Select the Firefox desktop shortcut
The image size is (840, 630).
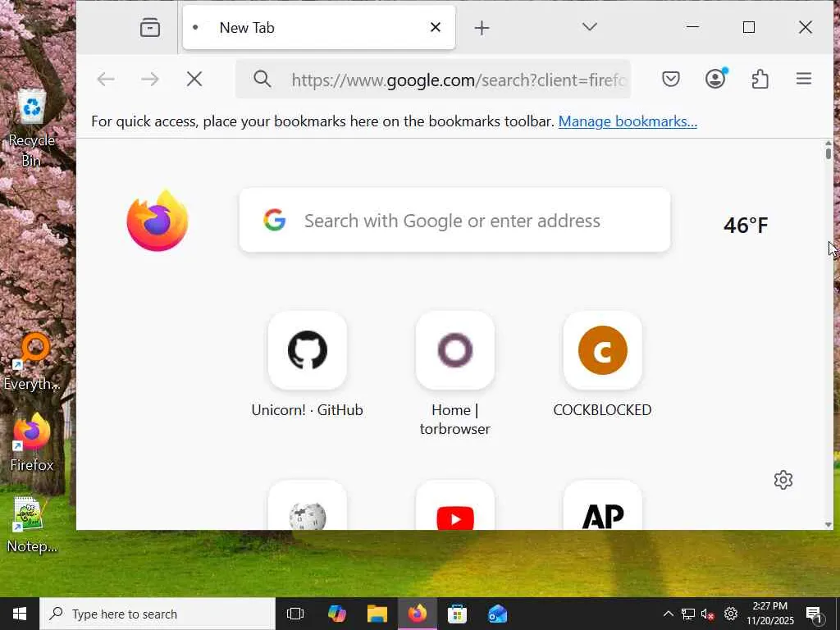[32, 442]
